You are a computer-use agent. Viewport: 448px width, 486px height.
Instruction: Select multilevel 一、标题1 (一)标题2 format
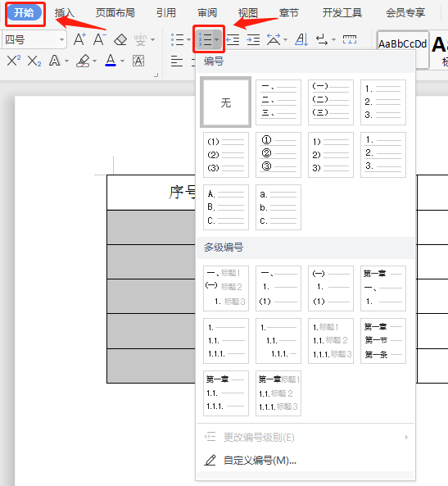point(226,288)
